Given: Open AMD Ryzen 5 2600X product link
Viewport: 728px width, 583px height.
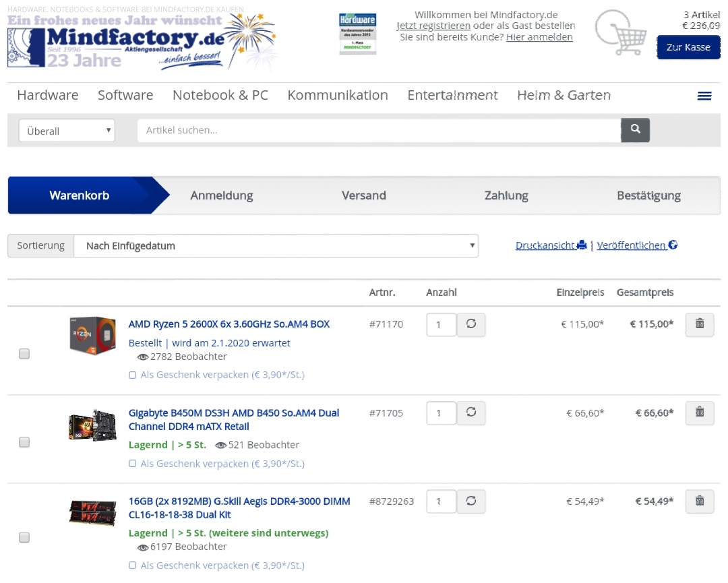Looking at the screenshot, I should pos(229,324).
